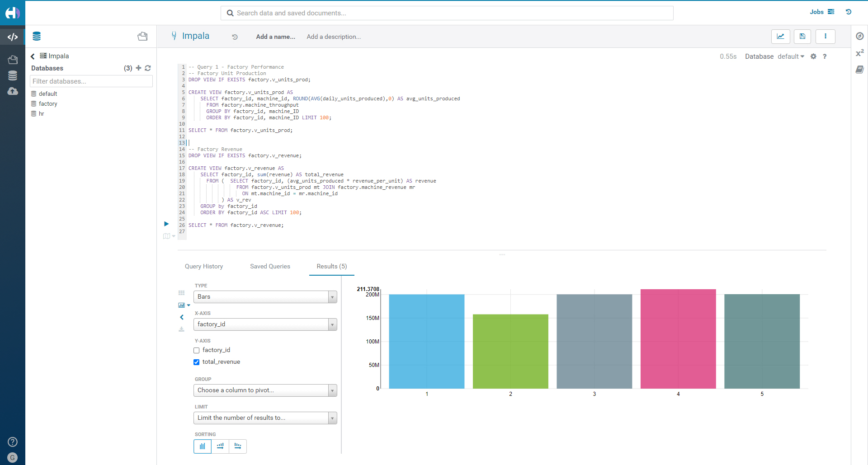Viewport: 868px width, 465px height.
Task: Open the user profile G avatar
Action: (13, 458)
